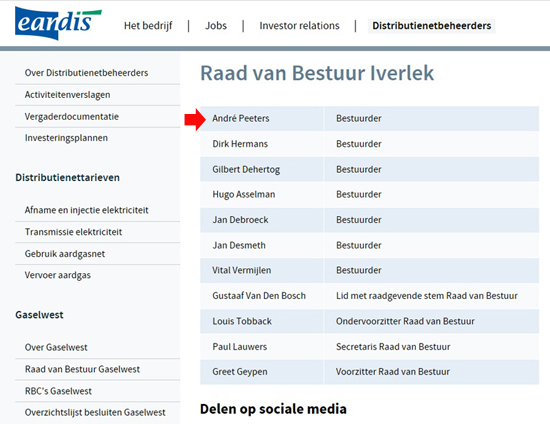This screenshot has width=550, height=424.
Task: Open Vervoer aardgas link
Action: tap(58, 275)
